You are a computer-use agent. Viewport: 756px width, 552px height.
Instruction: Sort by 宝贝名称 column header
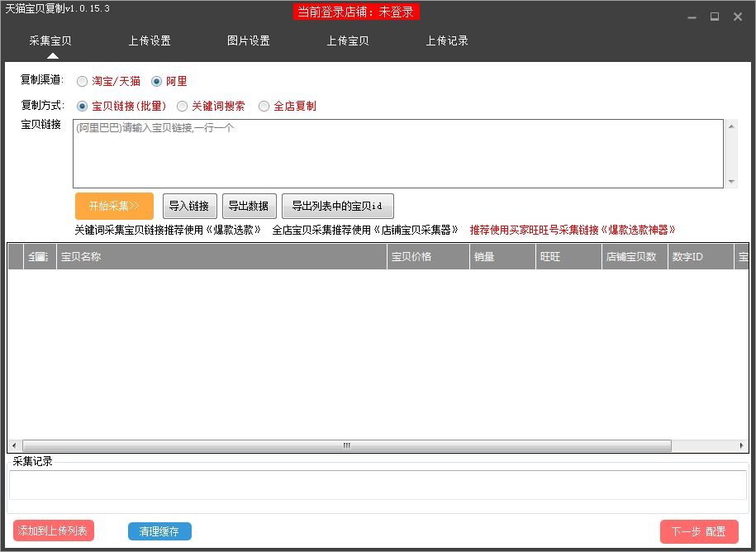[x=221, y=257]
